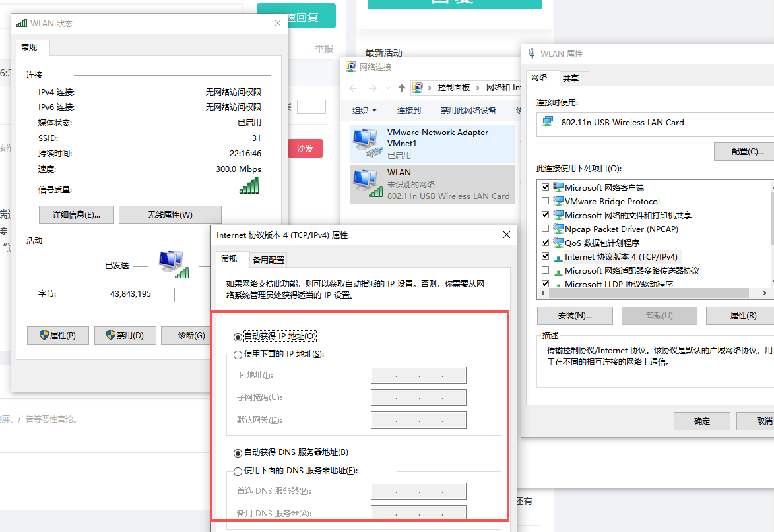Image resolution: width=774 pixels, height=532 pixels.
Task: Click the IP 地址 input field
Action: point(418,375)
